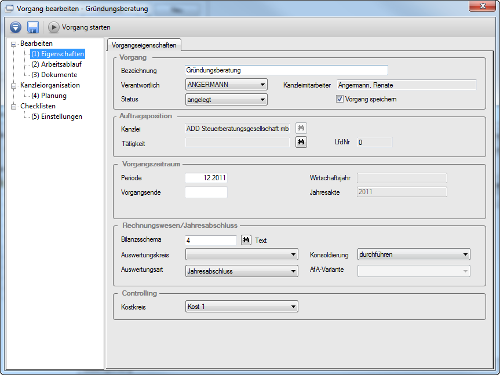The height and width of the screenshot is (375, 500).
Task: Click the Kanzleiorganisation tree label
Action: click(x=50, y=85)
